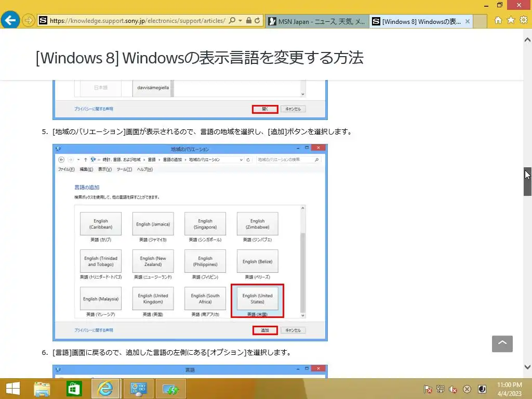
Task: Open the browser Tools gear icon
Action: pyautogui.click(x=524, y=20)
